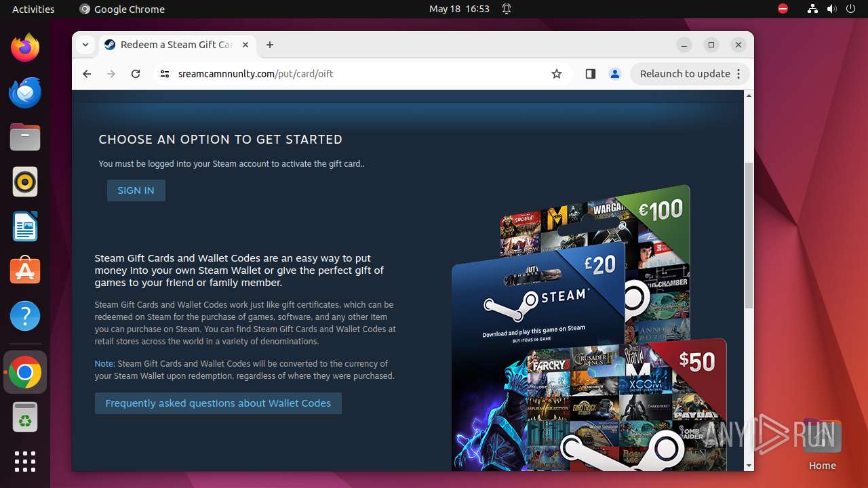868x488 pixels.
Task: Click the SIGN IN button
Action: tap(136, 190)
